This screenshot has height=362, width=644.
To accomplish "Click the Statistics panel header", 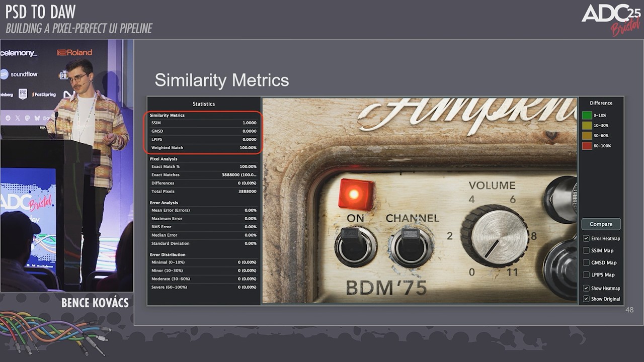I will click(x=204, y=104).
